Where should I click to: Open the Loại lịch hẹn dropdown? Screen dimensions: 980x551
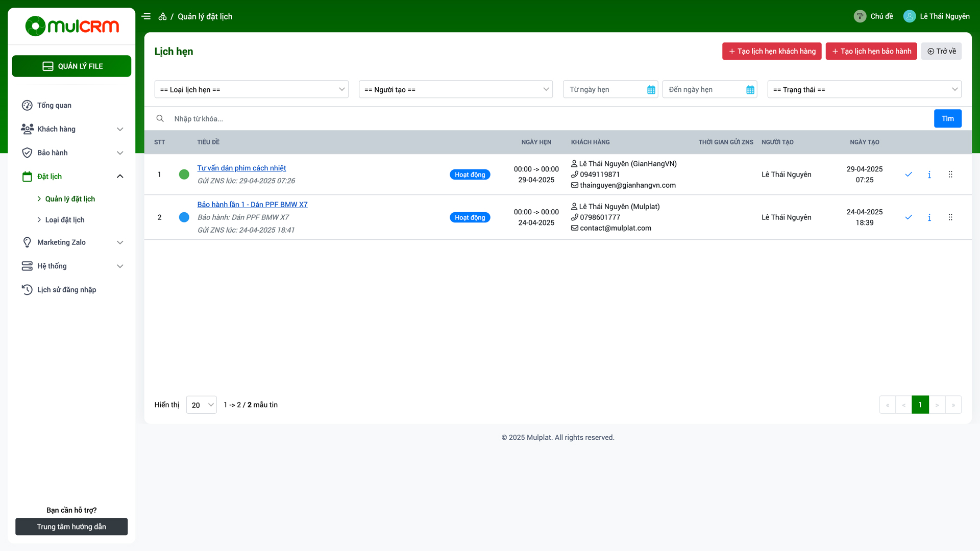[x=251, y=89]
